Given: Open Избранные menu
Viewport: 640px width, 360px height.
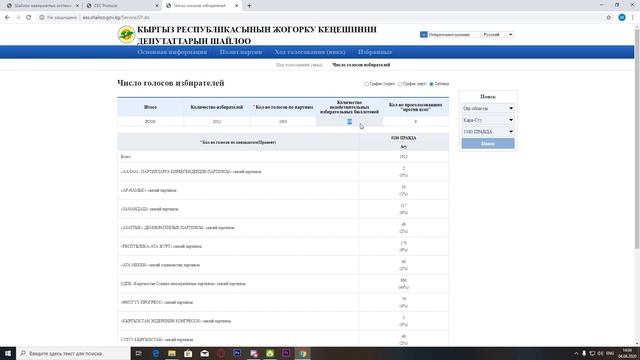Looking at the screenshot, I should click(x=375, y=52).
